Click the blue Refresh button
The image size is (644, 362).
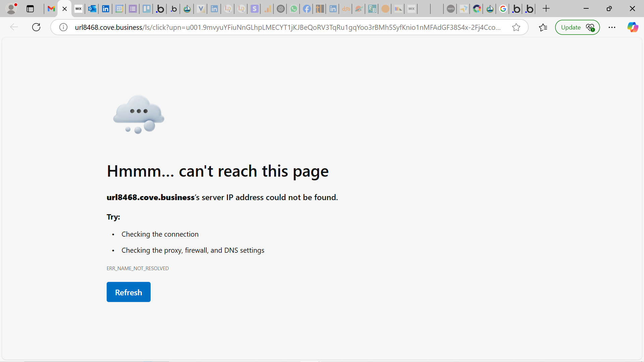coord(128,292)
